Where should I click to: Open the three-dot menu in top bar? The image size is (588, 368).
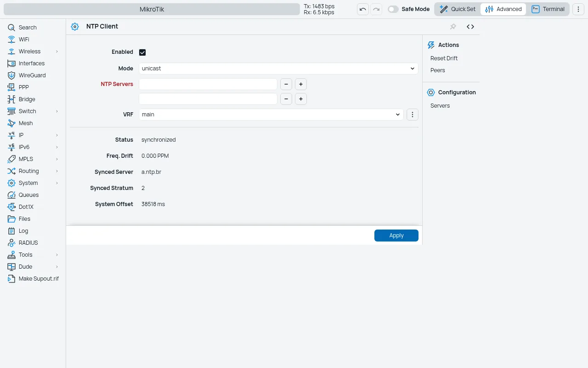point(578,9)
